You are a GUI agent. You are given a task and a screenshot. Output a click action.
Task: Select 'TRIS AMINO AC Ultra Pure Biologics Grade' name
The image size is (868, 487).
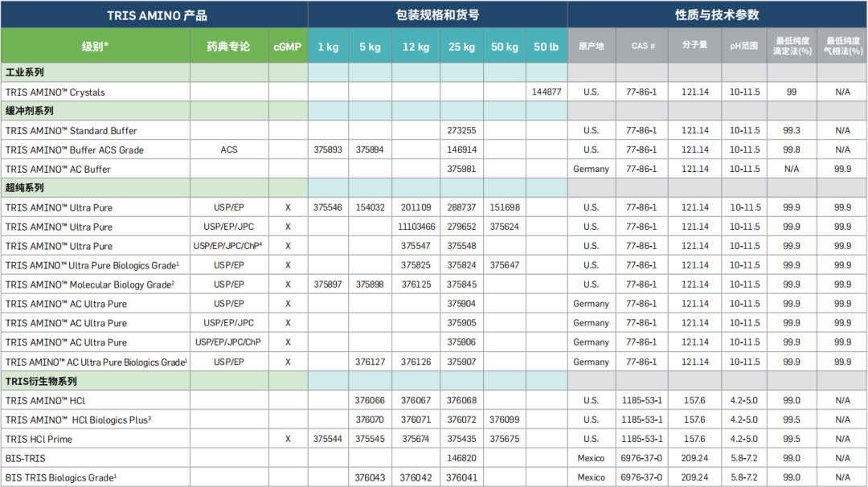coord(96,362)
